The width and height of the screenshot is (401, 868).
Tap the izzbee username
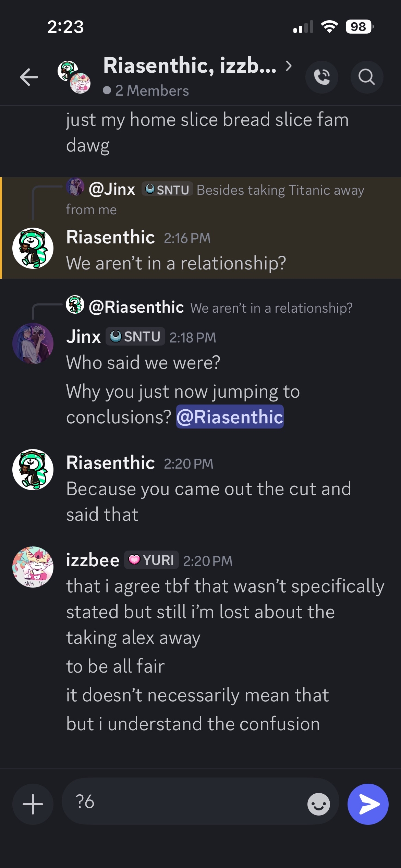click(x=93, y=560)
